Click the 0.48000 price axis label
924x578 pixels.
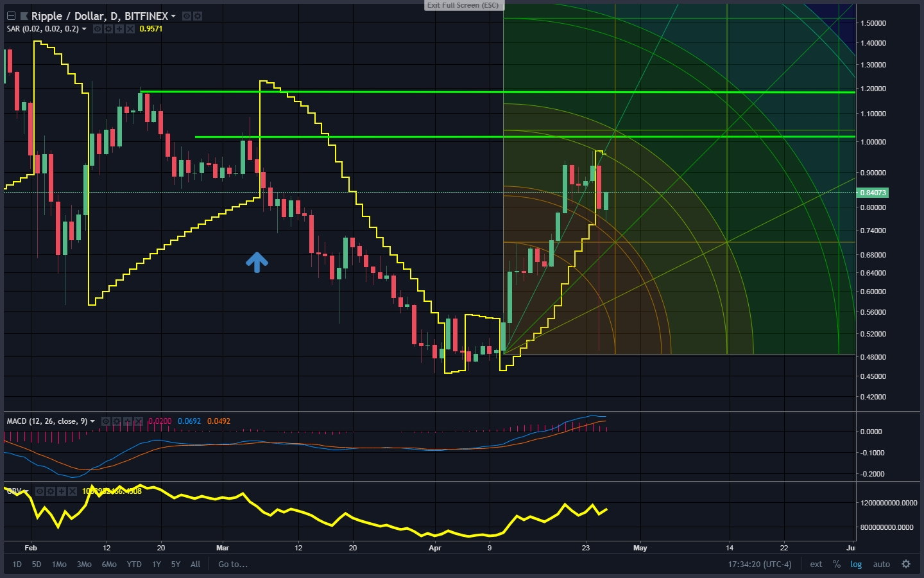tap(873, 357)
